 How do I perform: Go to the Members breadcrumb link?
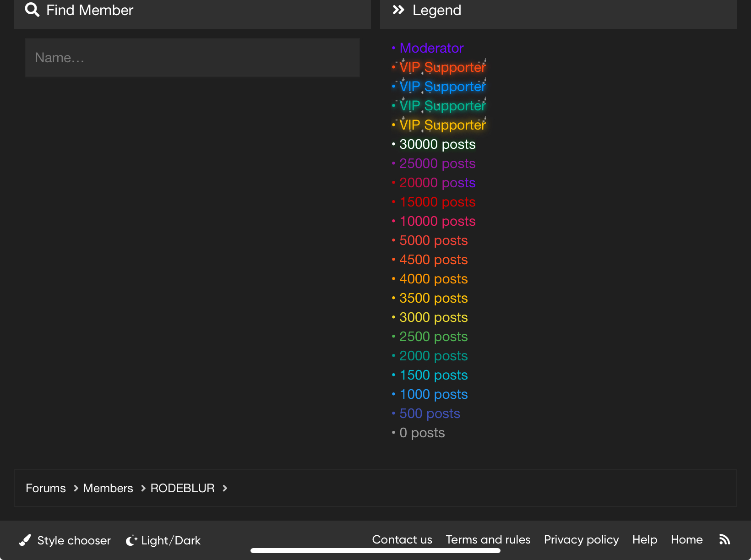coord(108,489)
